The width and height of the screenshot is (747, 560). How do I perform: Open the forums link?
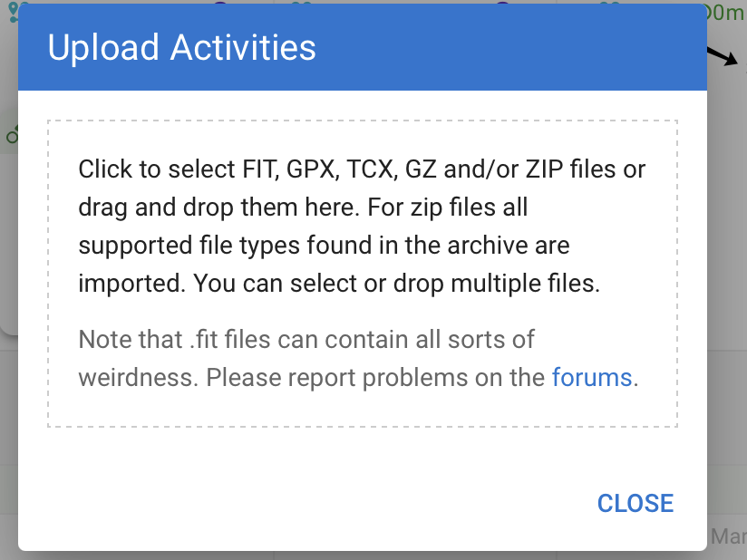point(591,377)
